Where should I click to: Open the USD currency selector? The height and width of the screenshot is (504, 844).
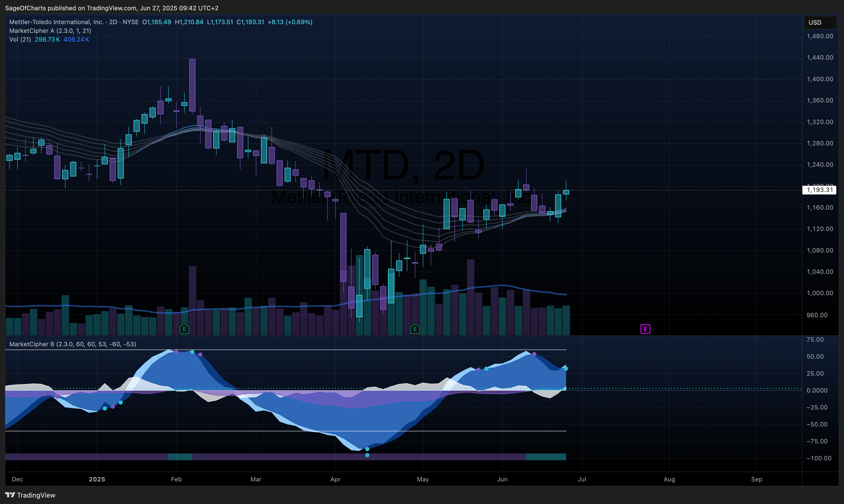click(x=820, y=22)
